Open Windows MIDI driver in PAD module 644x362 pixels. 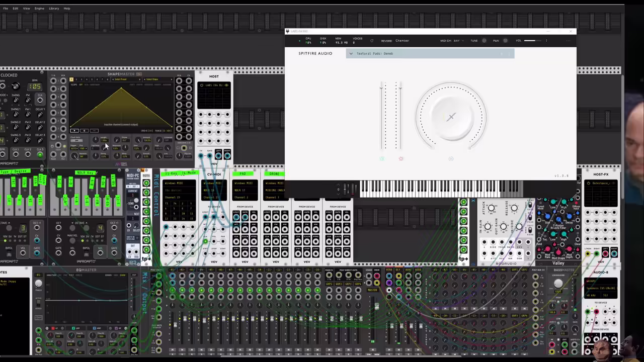[245, 184]
